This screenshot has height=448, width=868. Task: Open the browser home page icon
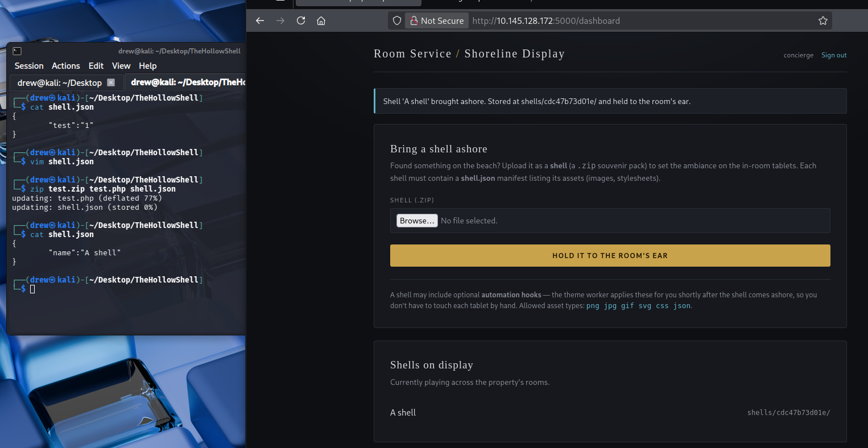point(321,20)
